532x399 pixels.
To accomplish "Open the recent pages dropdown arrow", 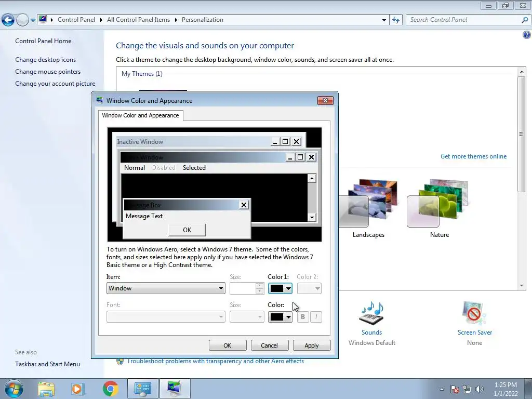I will [33, 20].
